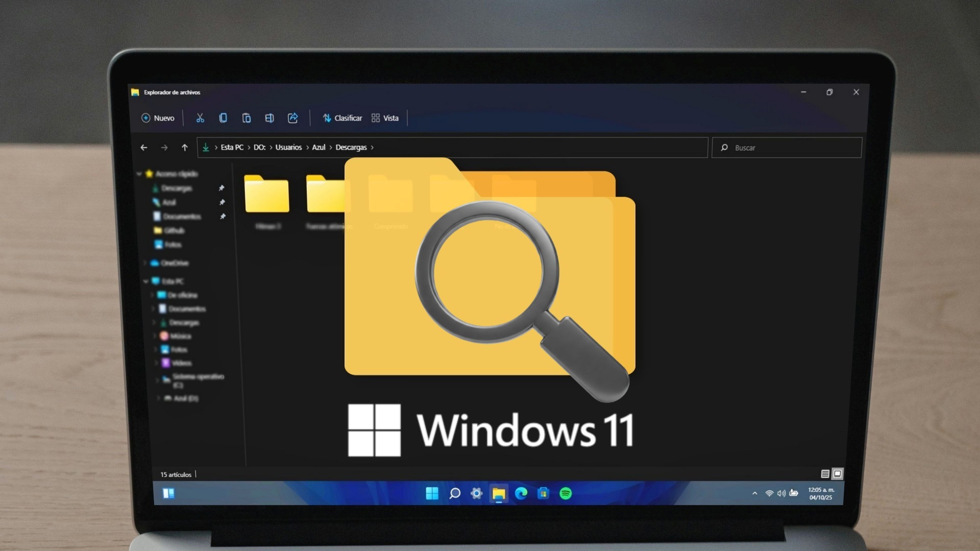Click File Explorer icon in taskbar
Image resolution: width=980 pixels, height=551 pixels.
tap(499, 494)
